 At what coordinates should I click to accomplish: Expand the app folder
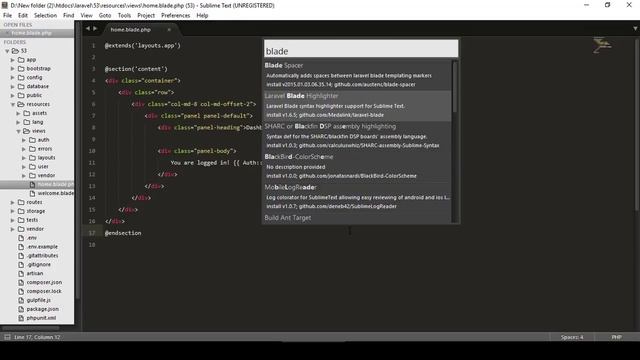[x=13, y=60]
